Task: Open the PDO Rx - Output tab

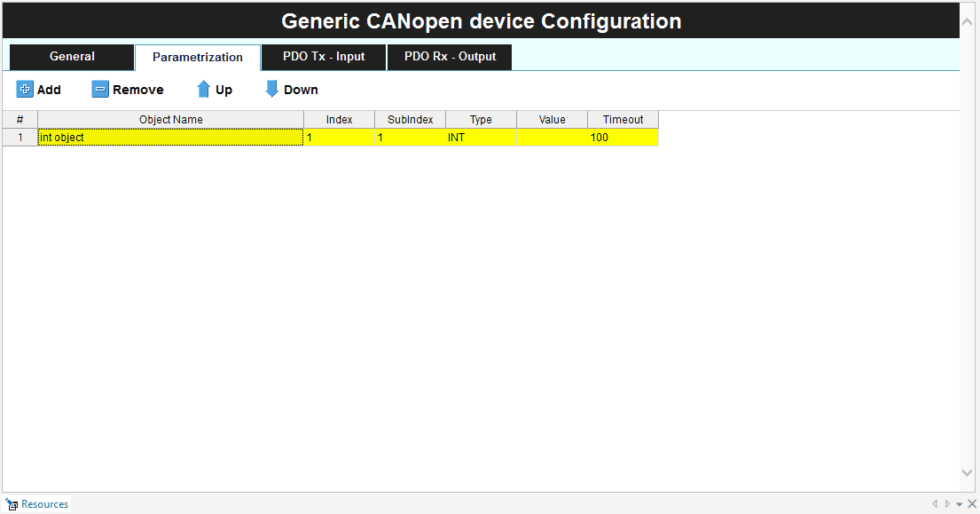Action: pos(450,57)
